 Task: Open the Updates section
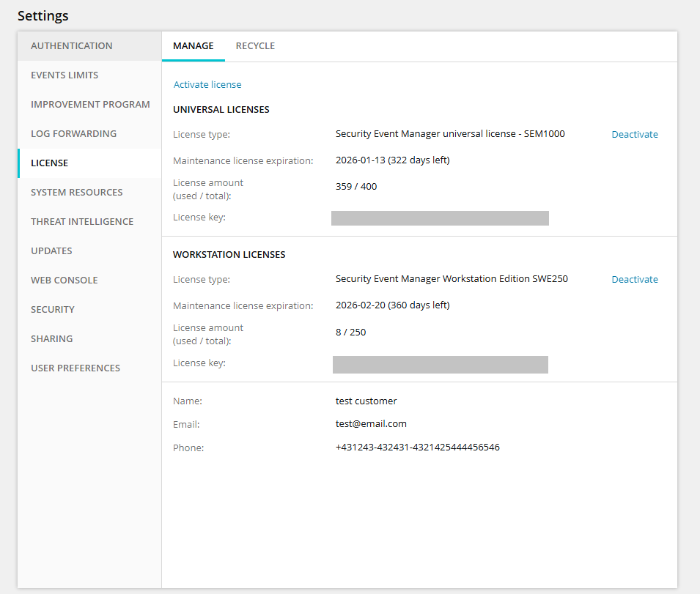(x=51, y=250)
